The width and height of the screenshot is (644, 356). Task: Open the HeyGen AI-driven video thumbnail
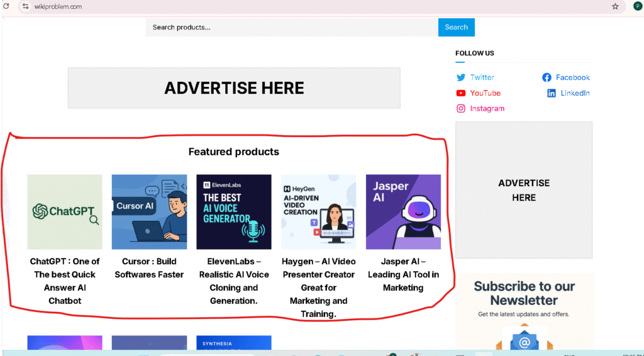pyautogui.click(x=319, y=212)
